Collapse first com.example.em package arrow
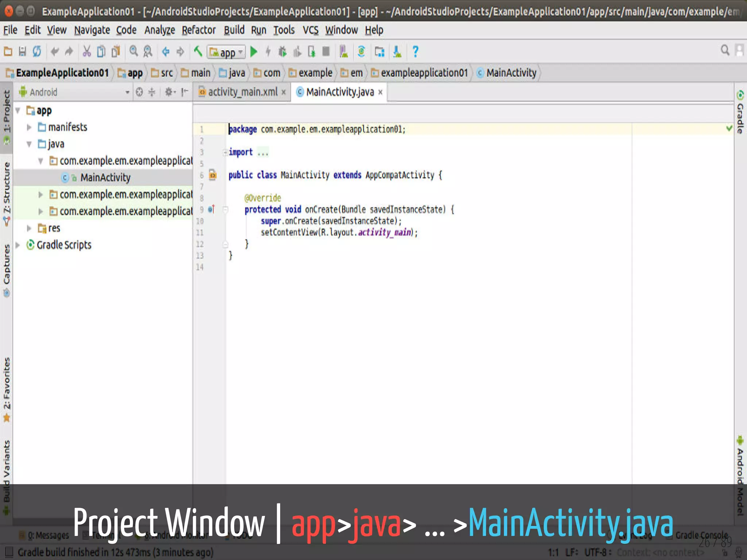 tap(41, 161)
